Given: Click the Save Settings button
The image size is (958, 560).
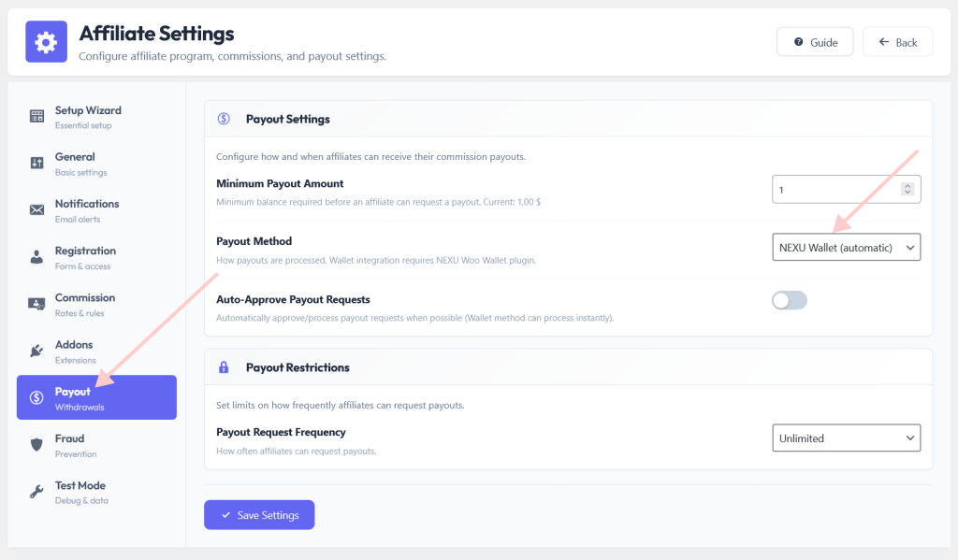Looking at the screenshot, I should [x=259, y=515].
